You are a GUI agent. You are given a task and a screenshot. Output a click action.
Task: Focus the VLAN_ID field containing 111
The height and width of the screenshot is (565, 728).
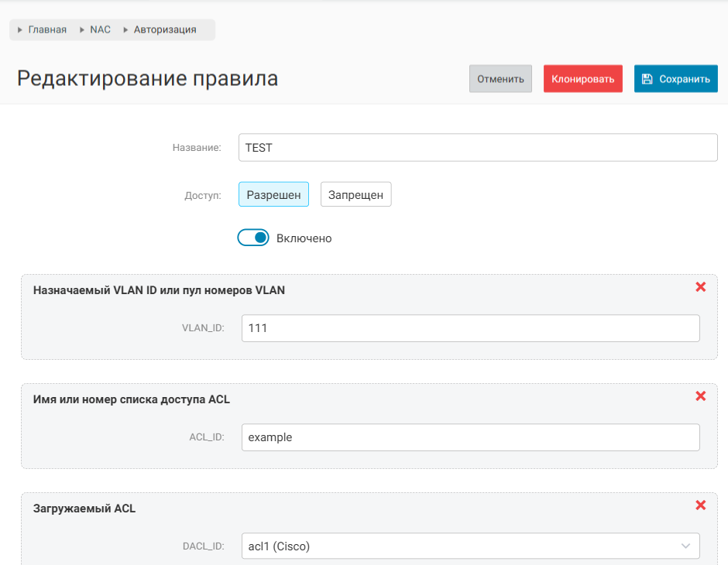[x=470, y=328]
